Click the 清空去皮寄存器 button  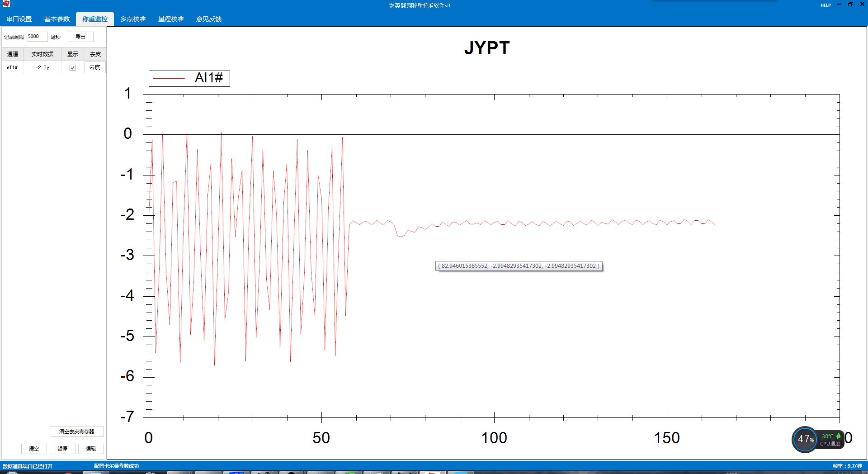coord(77,431)
